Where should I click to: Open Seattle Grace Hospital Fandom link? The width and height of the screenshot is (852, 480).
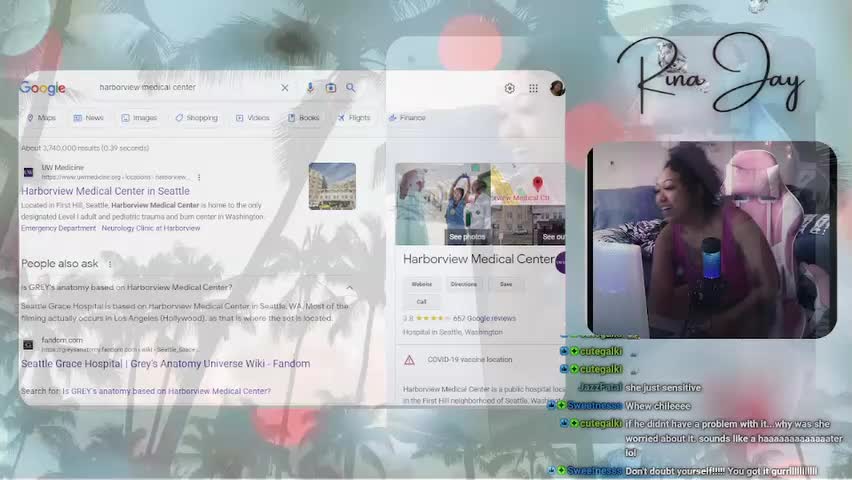coord(165,364)
